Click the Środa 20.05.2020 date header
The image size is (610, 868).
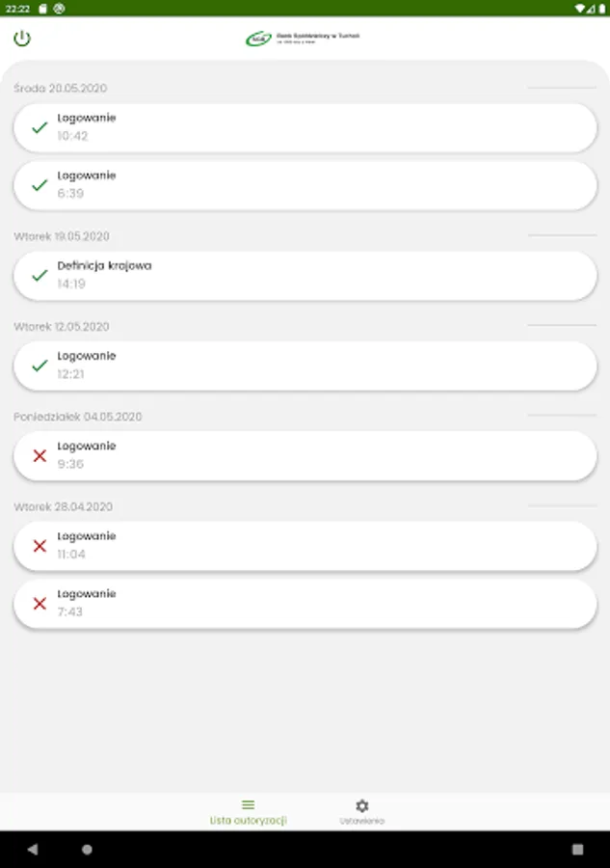tap(60, 89)
